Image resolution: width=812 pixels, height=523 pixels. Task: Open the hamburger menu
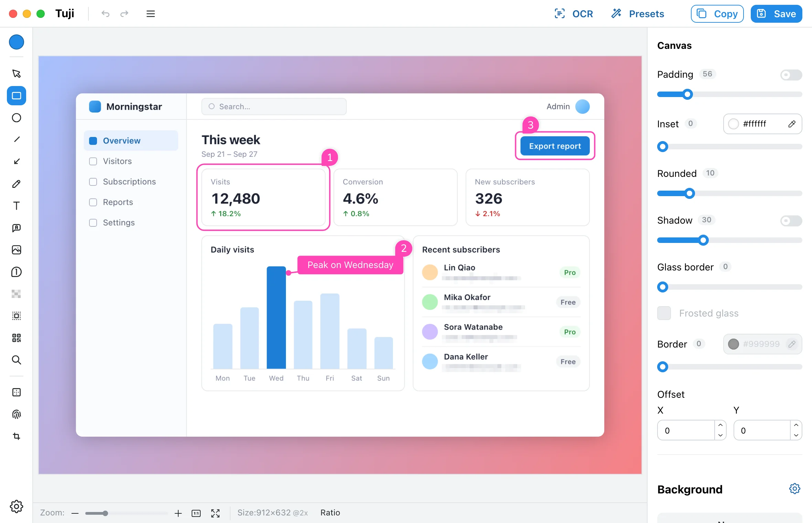[150, 14]
